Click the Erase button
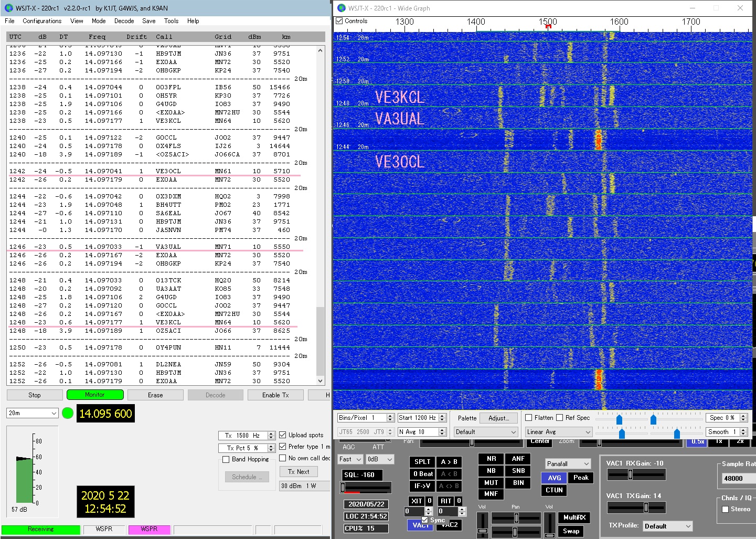Image resolution: width=756 pixels, height=539 pixels. [x=155, y=395]
